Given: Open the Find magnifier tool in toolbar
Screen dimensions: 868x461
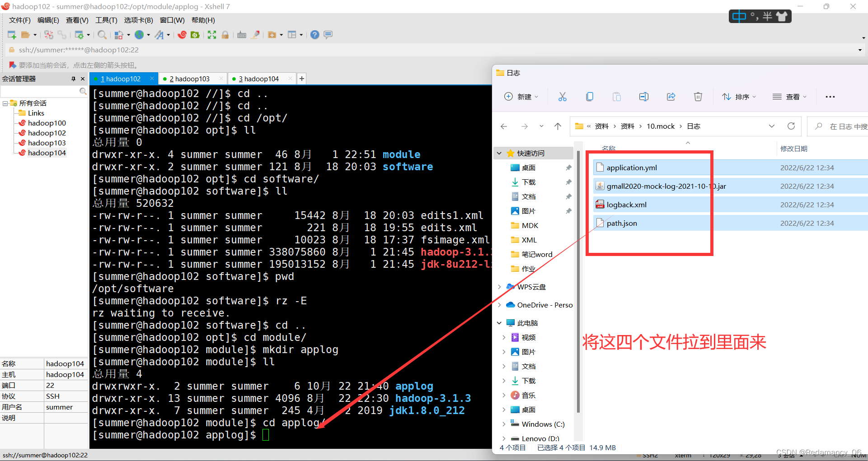Looking at the screenshot, I should tap(102, 35).
